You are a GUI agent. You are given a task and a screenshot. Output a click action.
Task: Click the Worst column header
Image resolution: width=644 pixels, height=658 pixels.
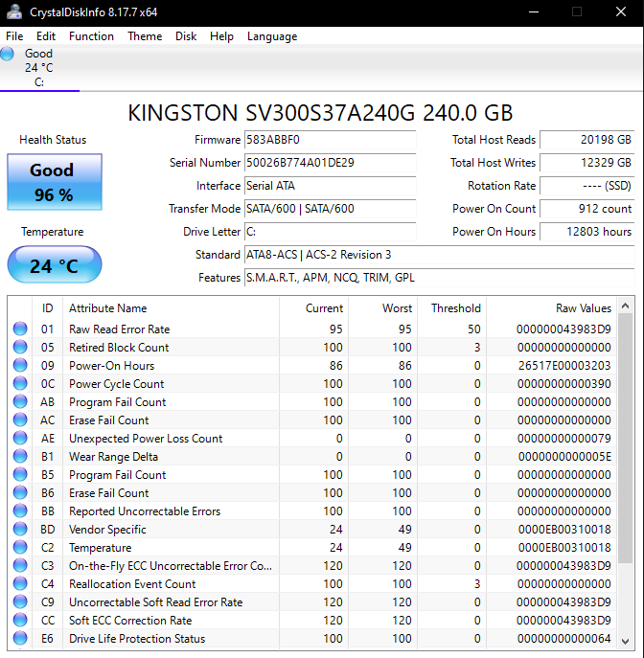[383, 308]
